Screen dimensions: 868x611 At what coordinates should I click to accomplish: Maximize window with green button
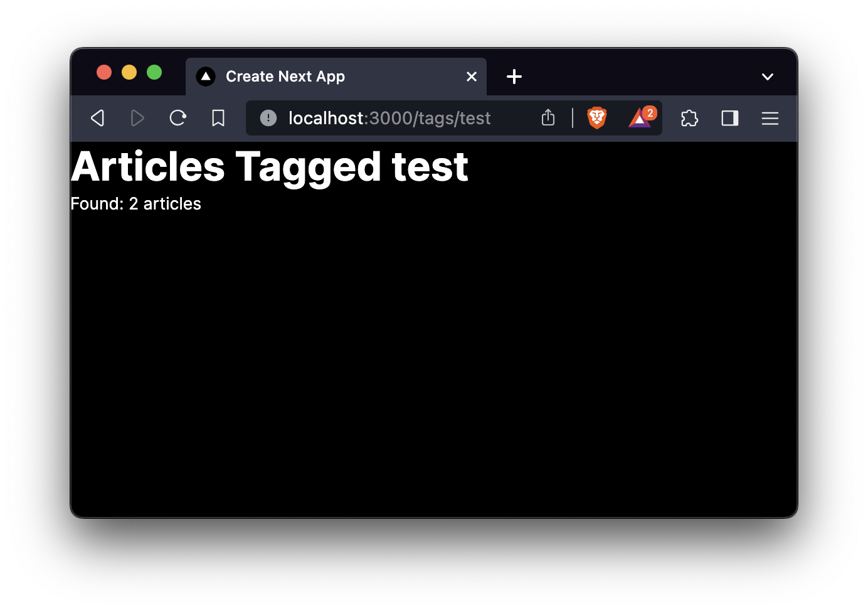[x=154, y=73]
